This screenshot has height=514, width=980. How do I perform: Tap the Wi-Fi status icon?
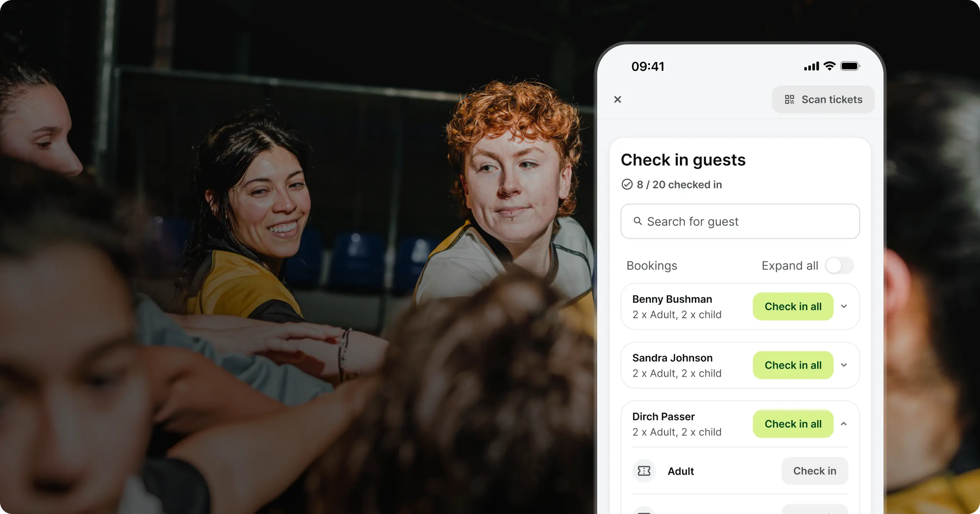pos(830,66)
